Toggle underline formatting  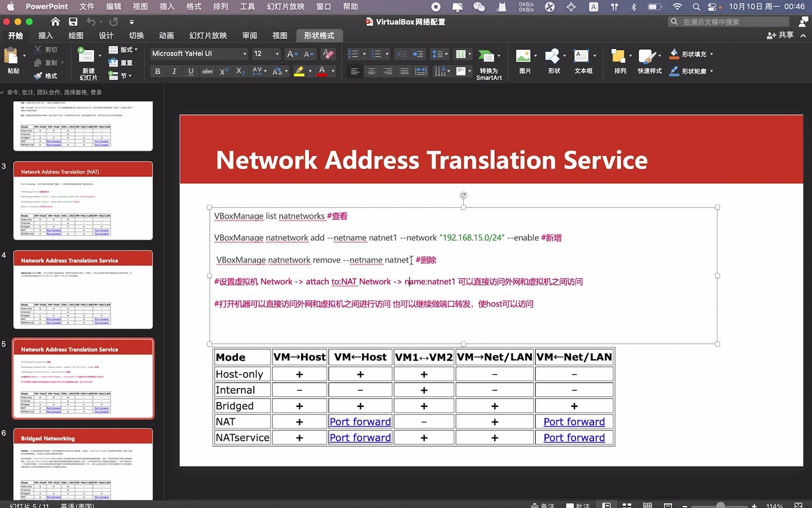[x=190, y=71]
